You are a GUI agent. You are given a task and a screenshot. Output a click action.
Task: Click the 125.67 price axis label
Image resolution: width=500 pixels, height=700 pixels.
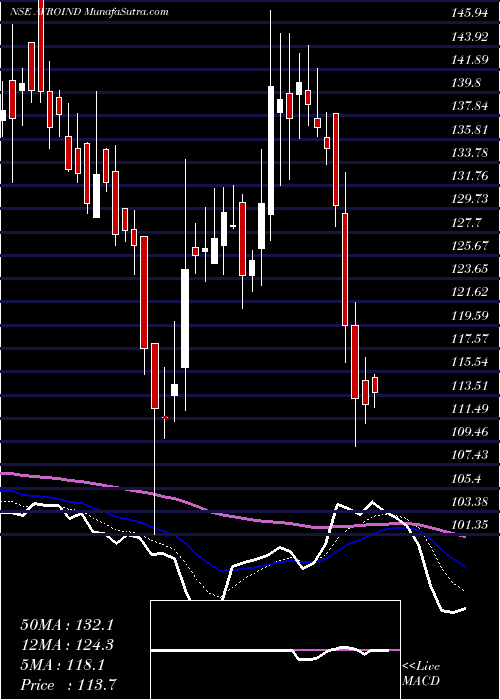(469, 246)
